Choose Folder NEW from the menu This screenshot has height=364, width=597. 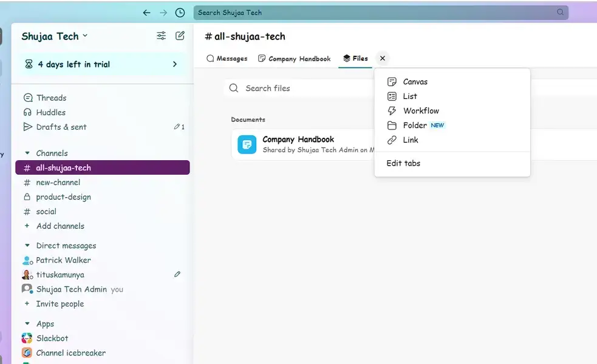pyautogui.click(x=452, y=125)
